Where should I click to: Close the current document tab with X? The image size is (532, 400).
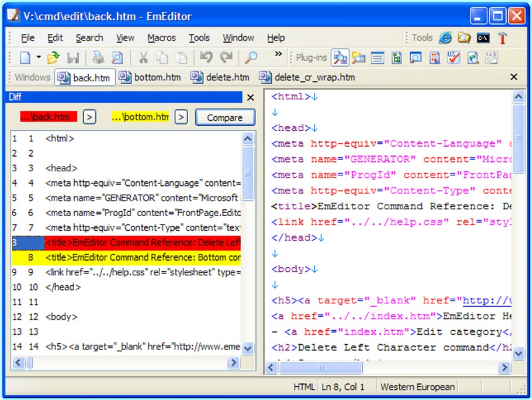pyautogui.click(x=514, y=77)
